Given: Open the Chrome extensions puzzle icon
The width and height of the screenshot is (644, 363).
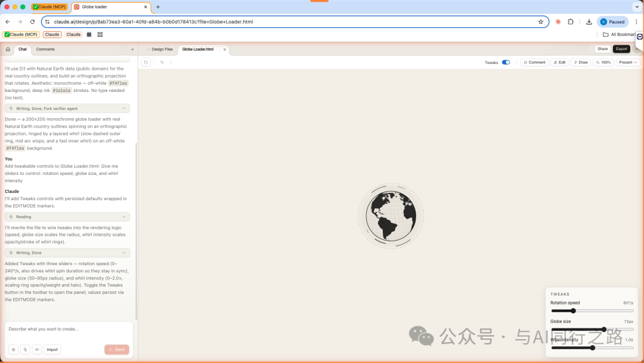Looking at the screenshot, I should tap(571, 21).
